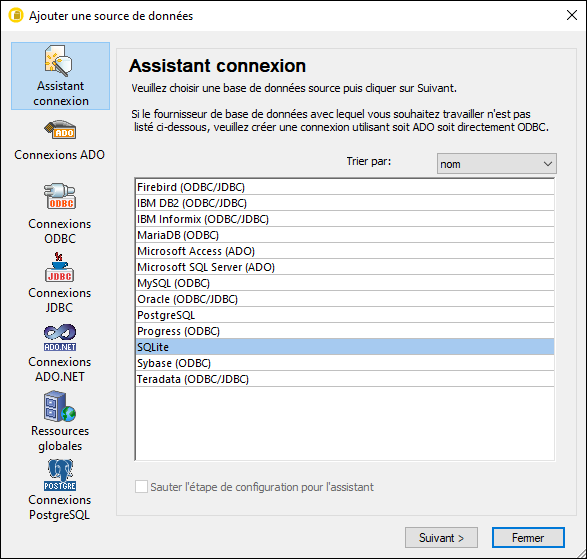
Task: Select Sybase (ODBC) in the list
Action: click(345, 363)
